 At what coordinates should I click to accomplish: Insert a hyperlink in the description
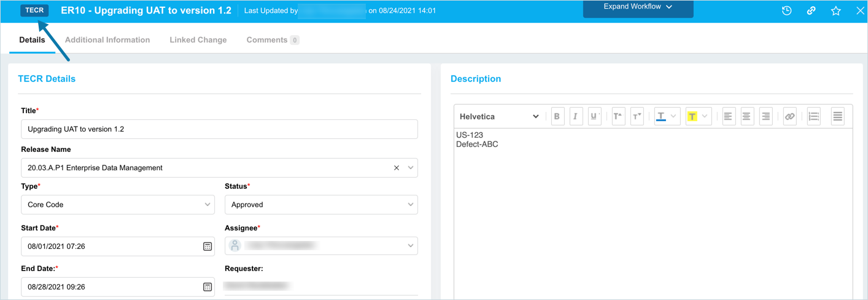[x=789, y=117]
